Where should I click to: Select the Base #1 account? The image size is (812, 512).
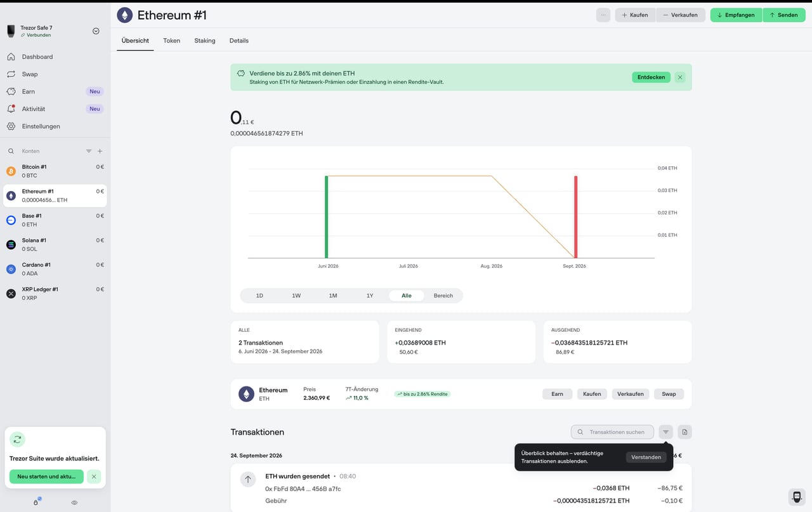tap(55, 220)
